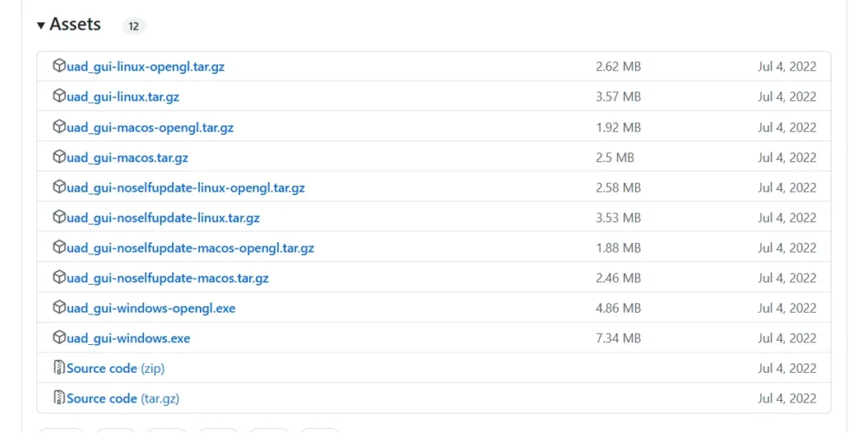Viewport: 868px width, 433px height.
Task: Click date in Source code (tar.gz) row
Action: click(x=787, y=398)
